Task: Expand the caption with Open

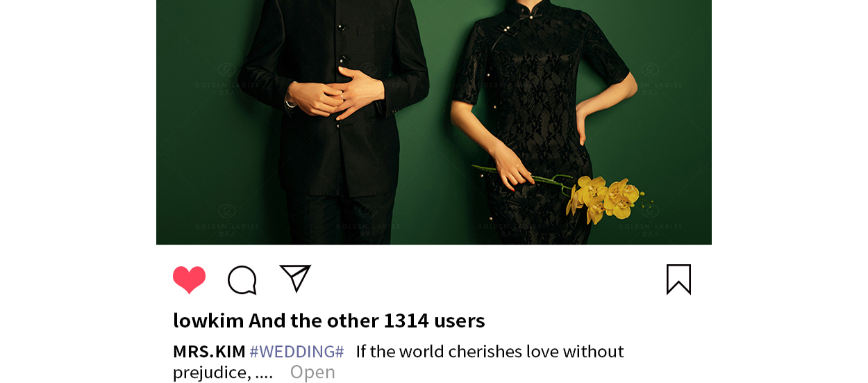Action: pyautogui.click(x=312, y=372)
